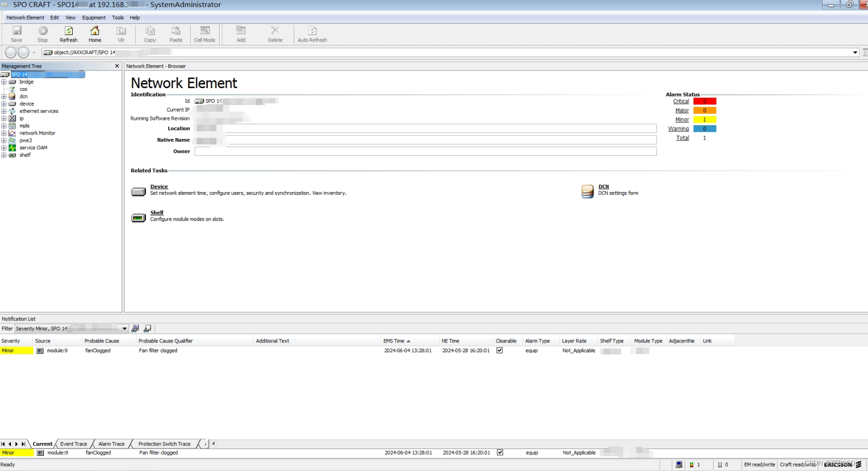Click the second filter icon in Notification List
Image resolution: width=868 pixels, height=471 pixels.
point(148,329)
